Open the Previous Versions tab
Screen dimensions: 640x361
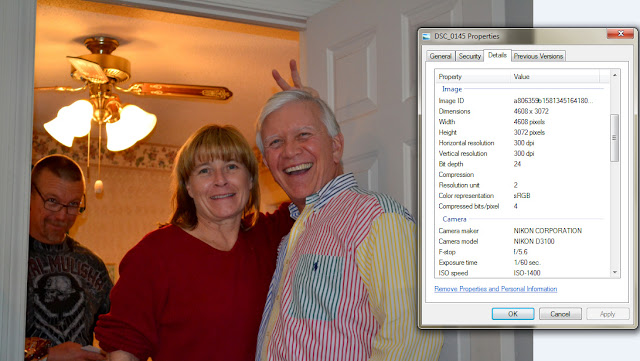click(538, 56)
